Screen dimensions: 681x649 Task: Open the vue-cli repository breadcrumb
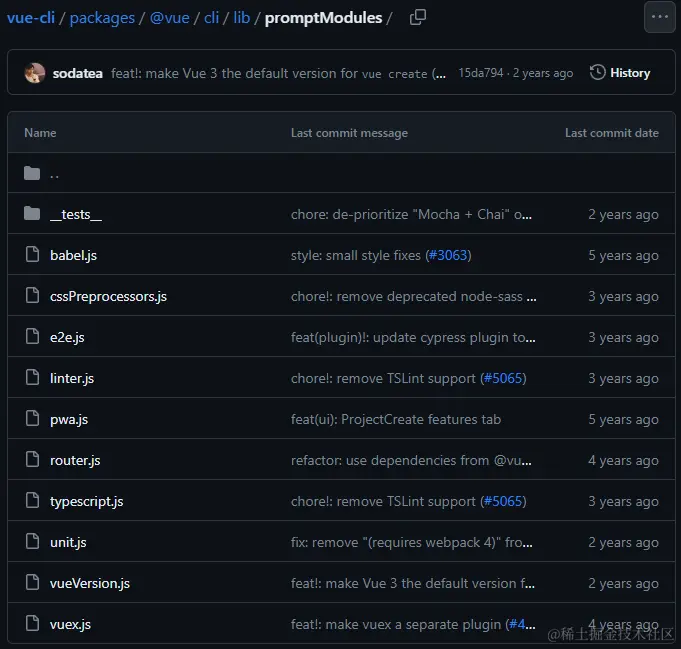(31, 17)
